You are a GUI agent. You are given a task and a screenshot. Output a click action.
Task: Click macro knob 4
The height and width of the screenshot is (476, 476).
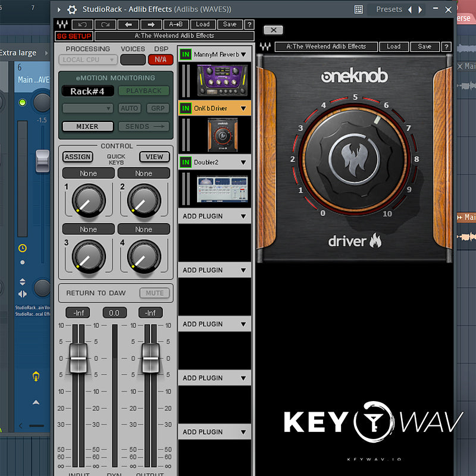point(144,256)
